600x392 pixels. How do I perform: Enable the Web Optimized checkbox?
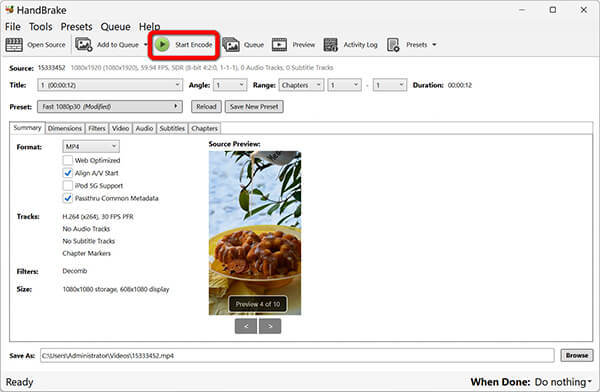pos(68,160)
